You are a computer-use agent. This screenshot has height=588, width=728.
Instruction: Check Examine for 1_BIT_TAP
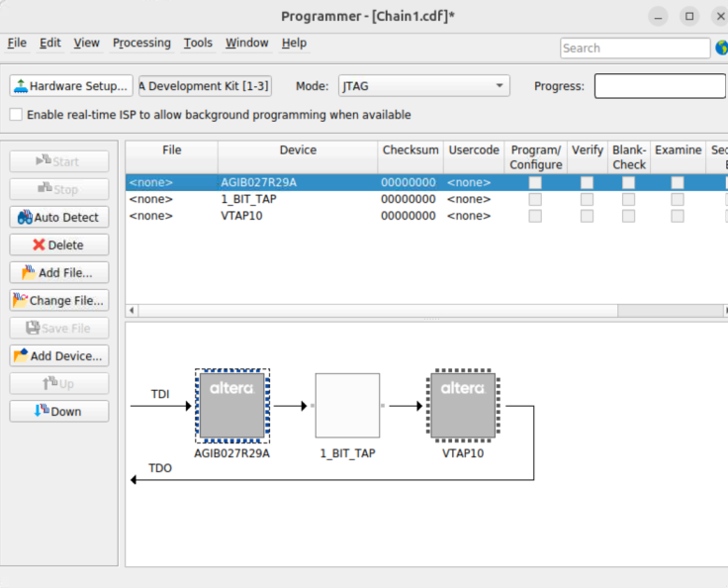click(x=678, y=199)
